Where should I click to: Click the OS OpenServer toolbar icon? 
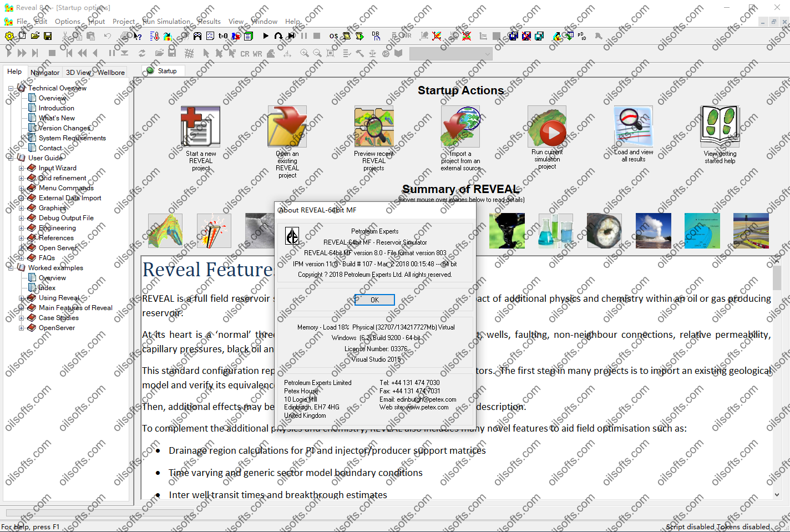333,36
